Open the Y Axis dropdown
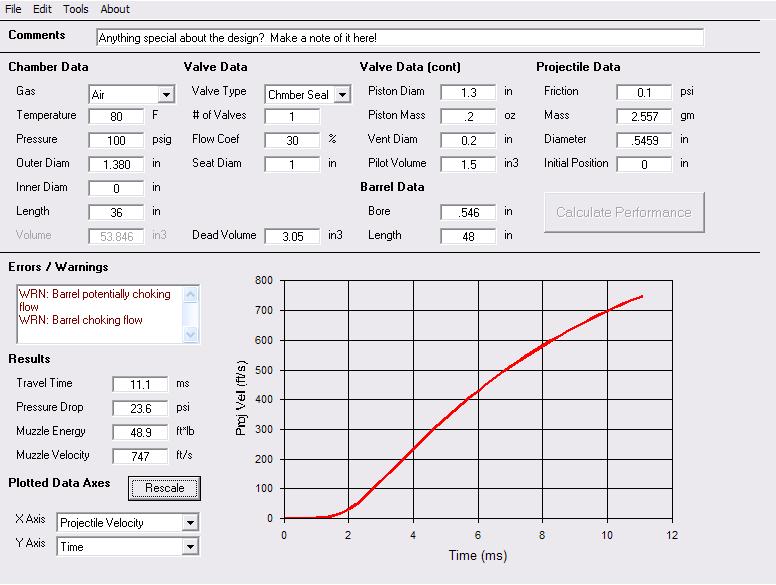Image resolution: width=776 pixels, height=585 pixels. click(190, 547)
